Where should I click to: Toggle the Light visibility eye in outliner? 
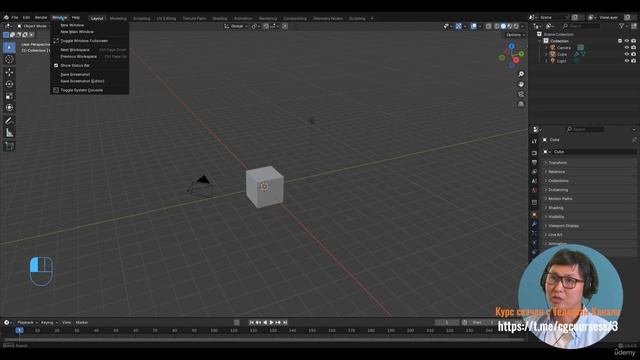[627, 61]
